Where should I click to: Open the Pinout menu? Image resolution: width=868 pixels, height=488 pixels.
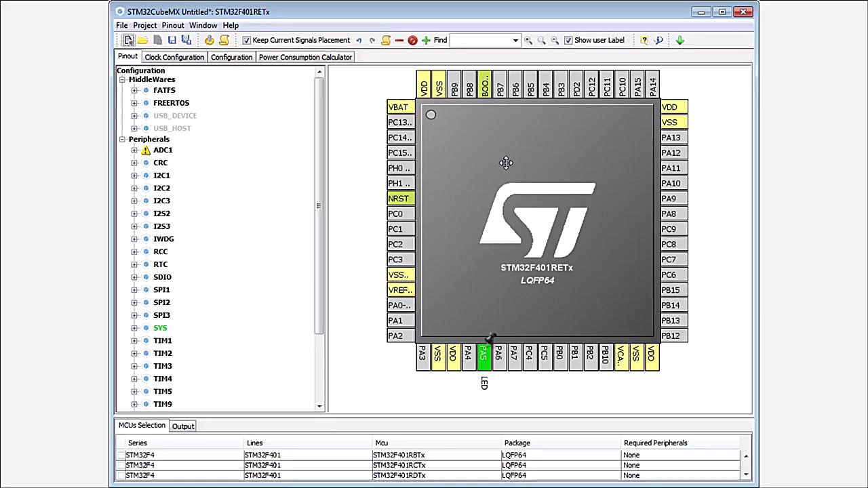[x=172, y=25]
